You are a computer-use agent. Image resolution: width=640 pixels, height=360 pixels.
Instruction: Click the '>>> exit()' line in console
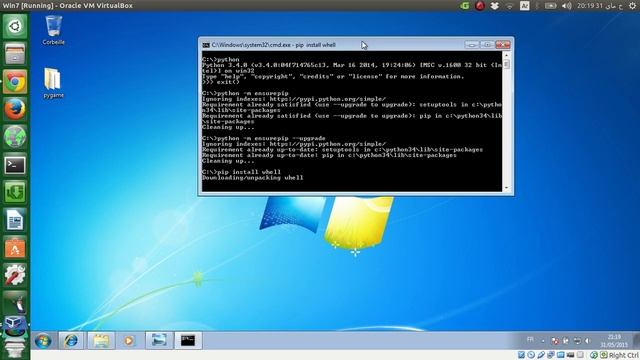click(221, 82)
